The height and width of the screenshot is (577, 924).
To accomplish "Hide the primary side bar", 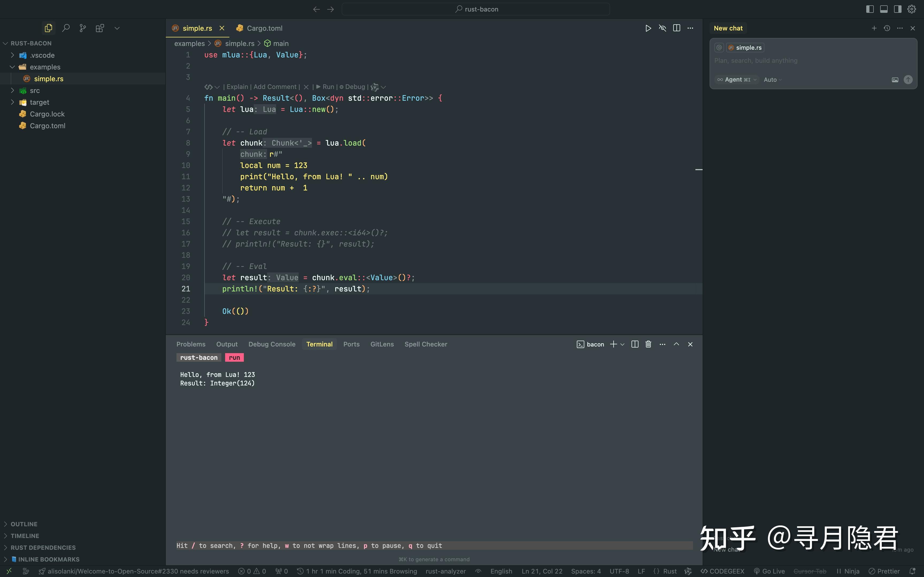I will pyautogui.click(x=870, y=9).
